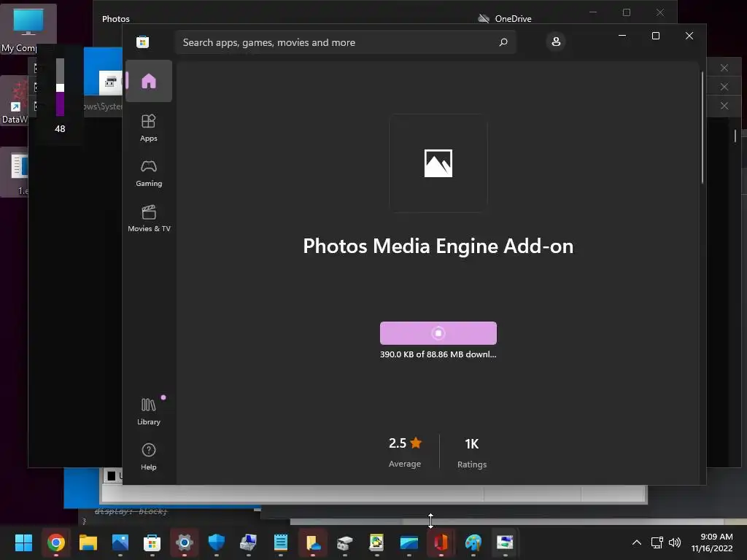Click the Microsoft Store logo icon
Viewport: 747px width, 560px height.
tap(142, 42)
